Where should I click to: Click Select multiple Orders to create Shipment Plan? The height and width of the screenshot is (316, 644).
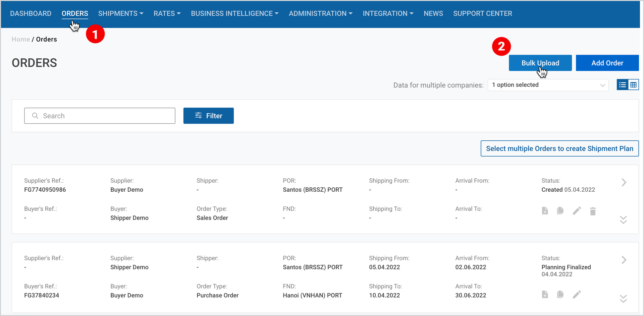tap(559, 148)
